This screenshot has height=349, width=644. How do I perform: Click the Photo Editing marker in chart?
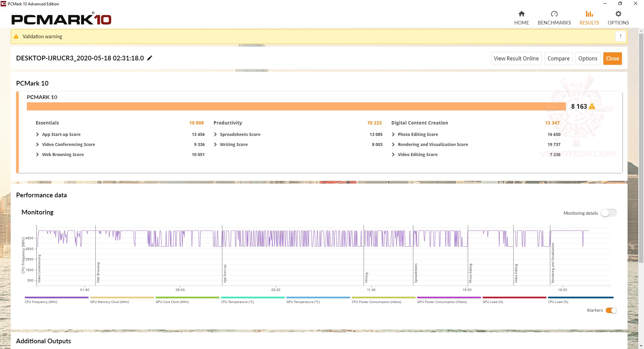[471, 273]
